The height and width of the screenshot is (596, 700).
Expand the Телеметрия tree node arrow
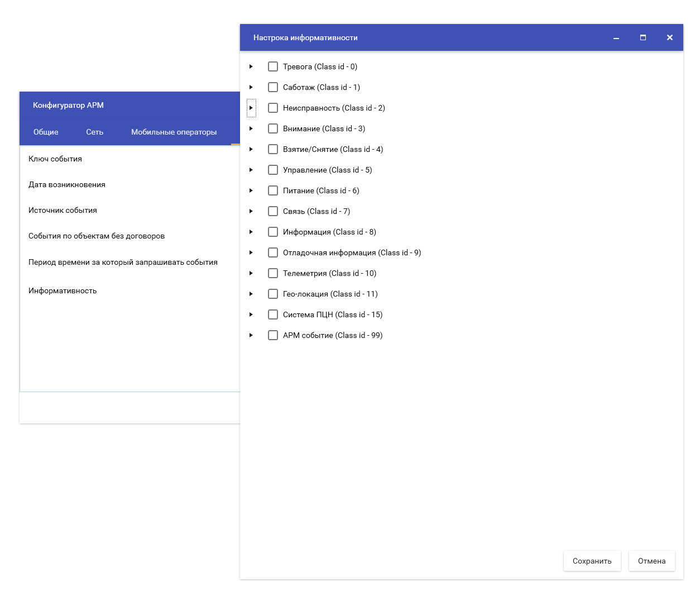click(x=251, y=273)
